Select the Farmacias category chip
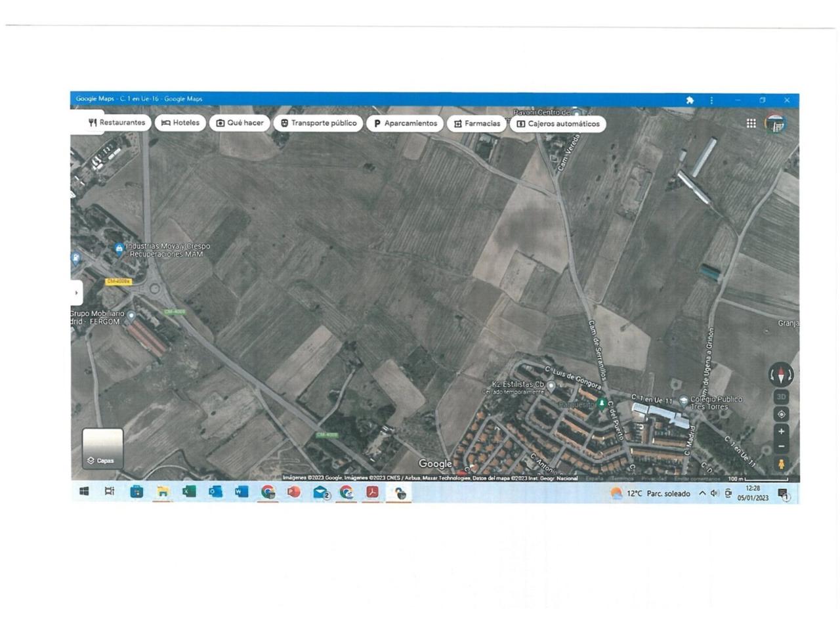 click(476, 123)
